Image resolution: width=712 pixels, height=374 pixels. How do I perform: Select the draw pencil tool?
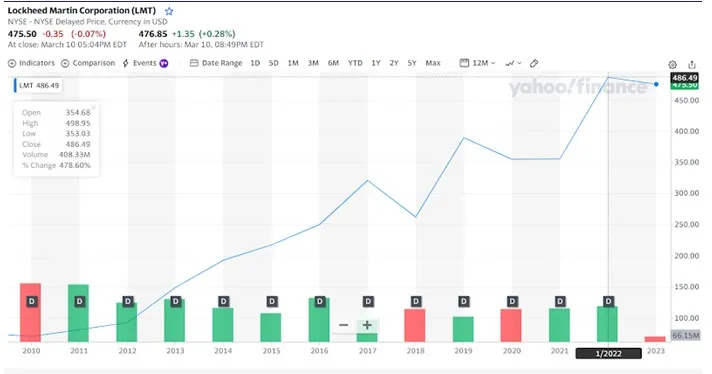pyautogui.click(x=534, y=63)
